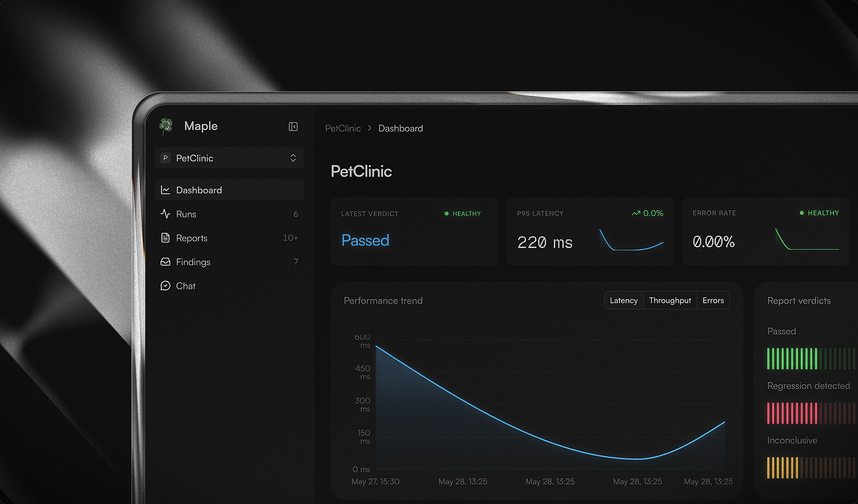Click the Dashboard breadcrumb
The image size is (858, 504).
click(x=401, y=128)
